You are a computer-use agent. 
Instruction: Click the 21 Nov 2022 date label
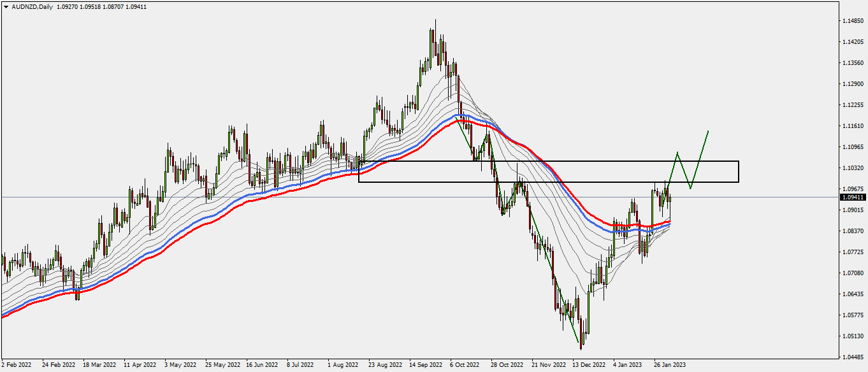[x=549, y=366]
